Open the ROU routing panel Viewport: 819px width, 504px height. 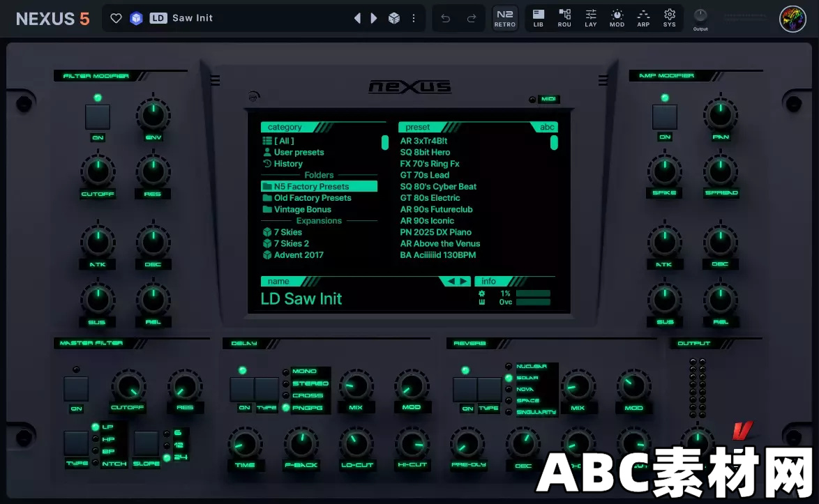tap(564, 18)
